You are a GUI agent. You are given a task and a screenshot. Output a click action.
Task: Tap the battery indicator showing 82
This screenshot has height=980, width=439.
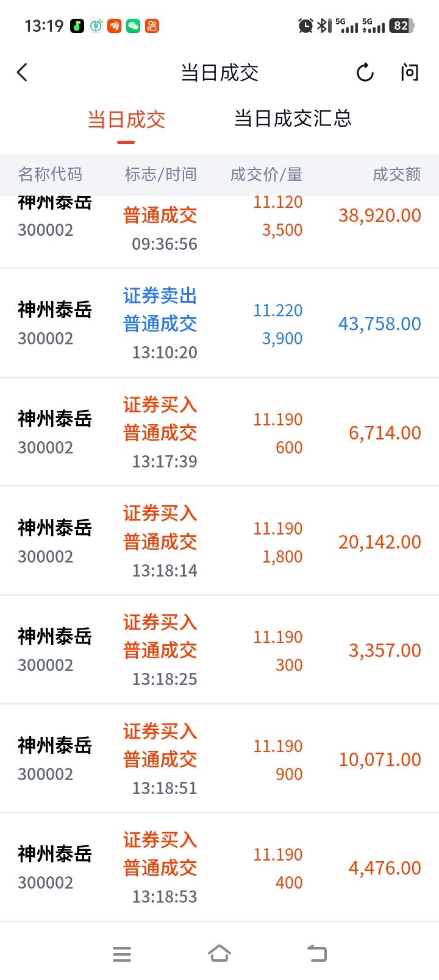point(402,26)
